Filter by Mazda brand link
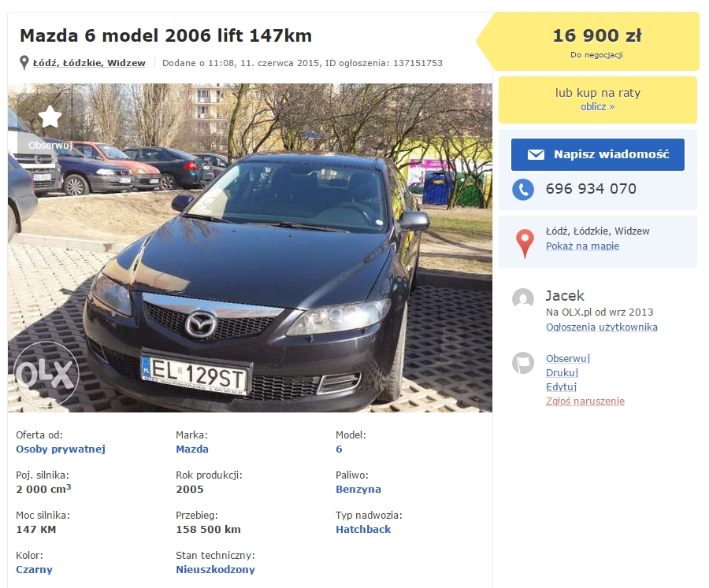 192,449
